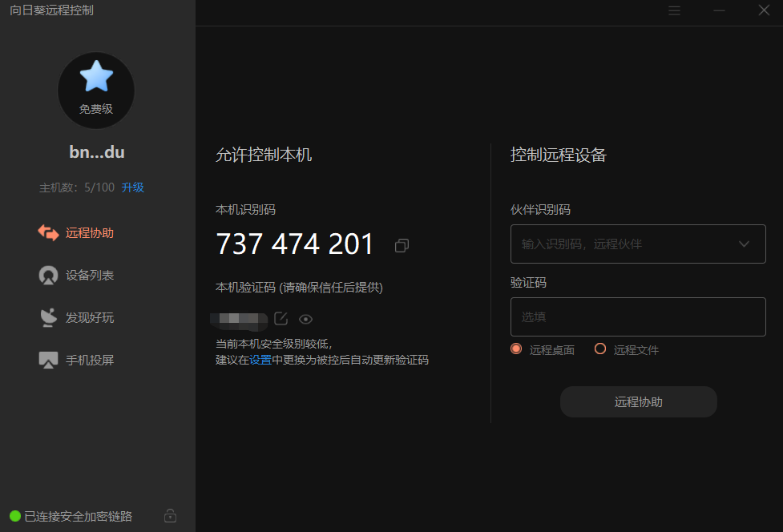Screen dimensions: 783x532
Task: Click the 远程协助 connect button
Action: click(x=638, y=401)
